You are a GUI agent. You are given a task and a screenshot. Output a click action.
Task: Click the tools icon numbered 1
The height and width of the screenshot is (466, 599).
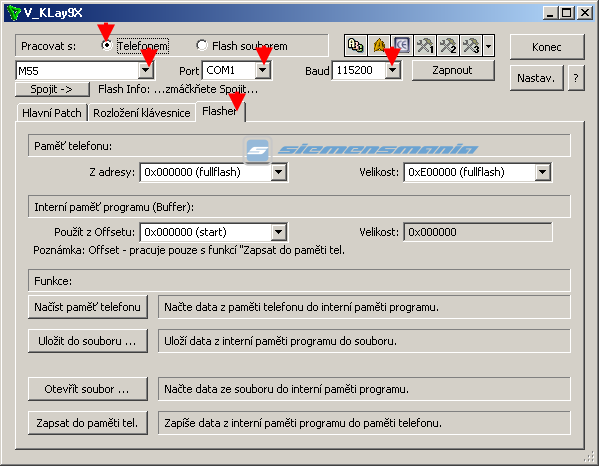tap(425, 46)
